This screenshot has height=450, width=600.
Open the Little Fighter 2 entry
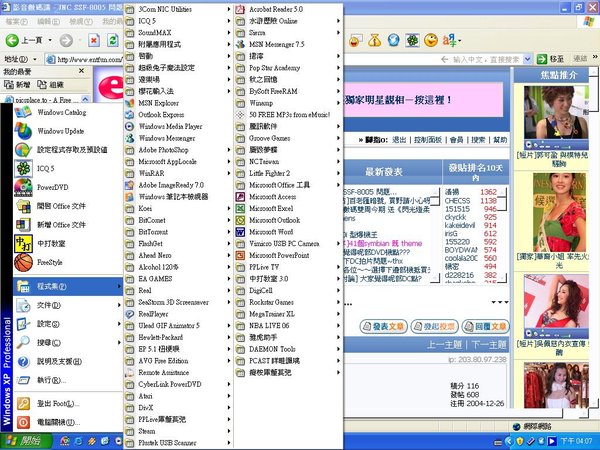pyautogui.click(x=288, y=173)
